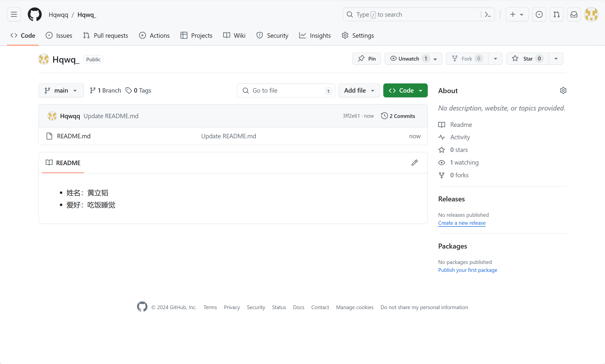Expand the main branch dropdown
The image size is (605, 364).
61,90
